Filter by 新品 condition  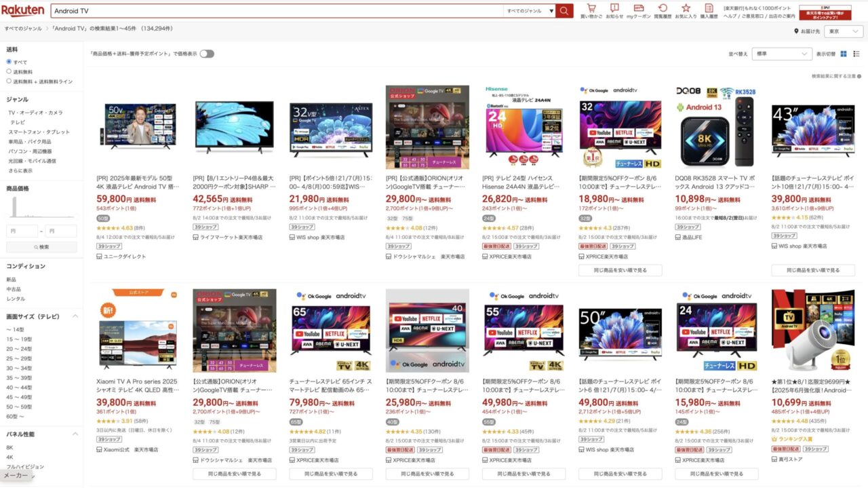pos(12,279)
